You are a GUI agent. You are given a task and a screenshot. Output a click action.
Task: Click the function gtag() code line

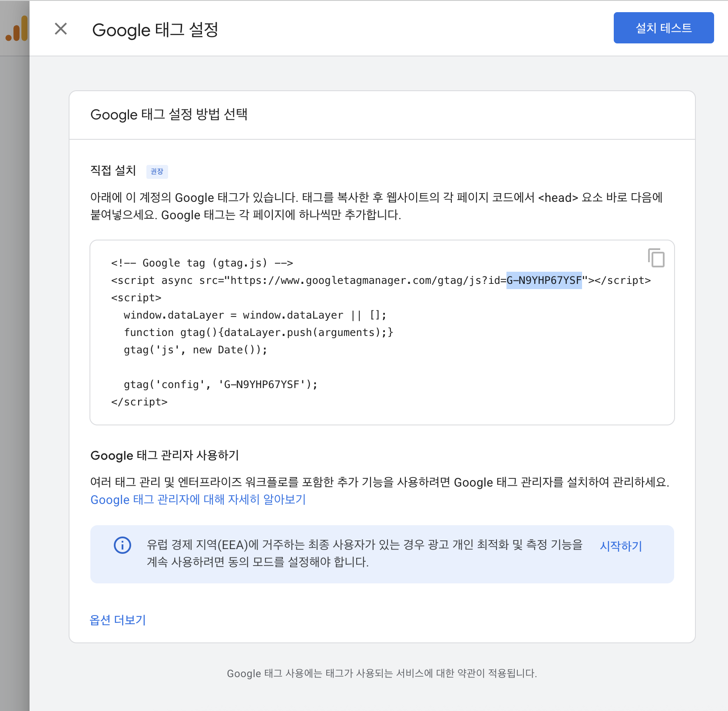[258, 332]
